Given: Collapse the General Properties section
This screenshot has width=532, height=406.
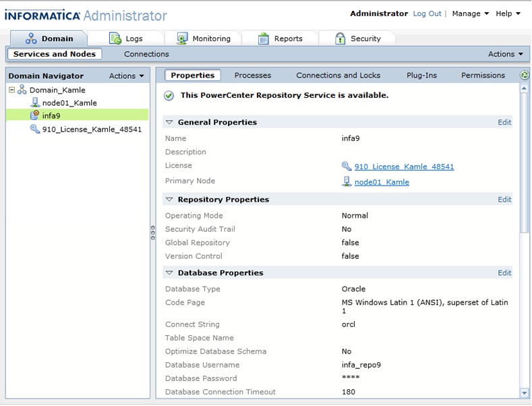Looking at the screenshot, I should click(169, 122).
